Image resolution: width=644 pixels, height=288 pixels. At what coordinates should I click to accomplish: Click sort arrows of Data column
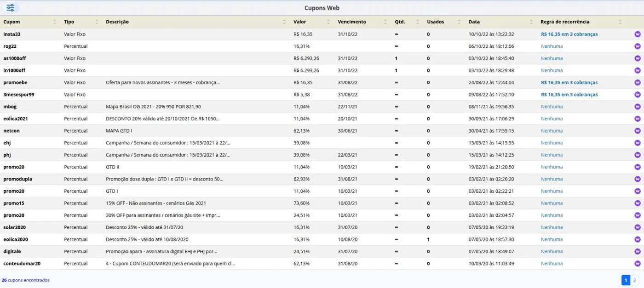(x=531, y=22)
